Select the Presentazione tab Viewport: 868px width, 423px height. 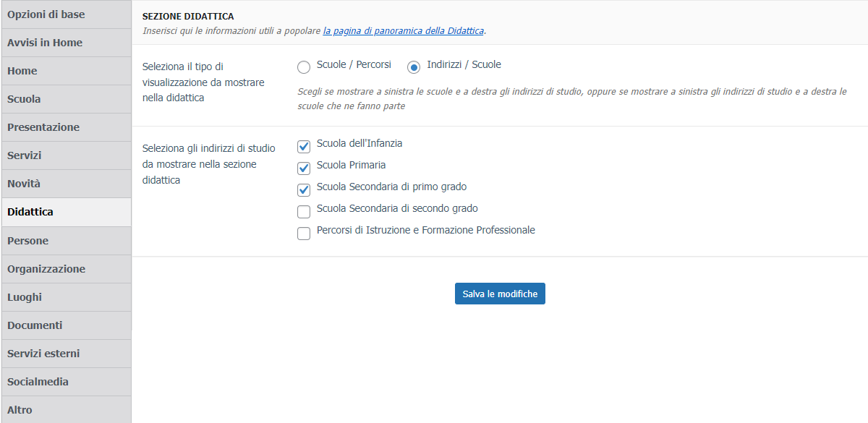pos(66,127)
